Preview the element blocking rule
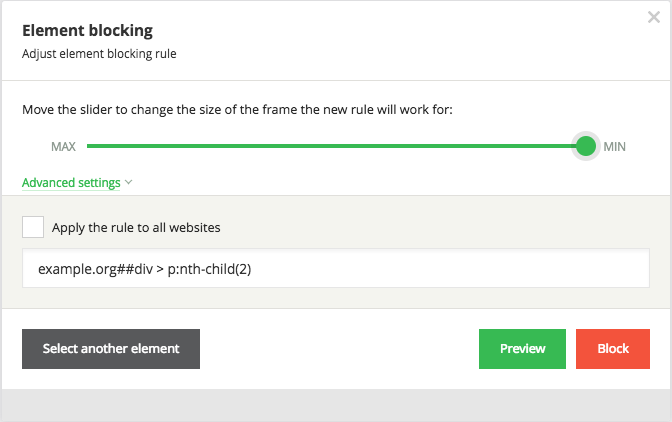This screenshot has width=672, height=422. click(x=522, y=349)
